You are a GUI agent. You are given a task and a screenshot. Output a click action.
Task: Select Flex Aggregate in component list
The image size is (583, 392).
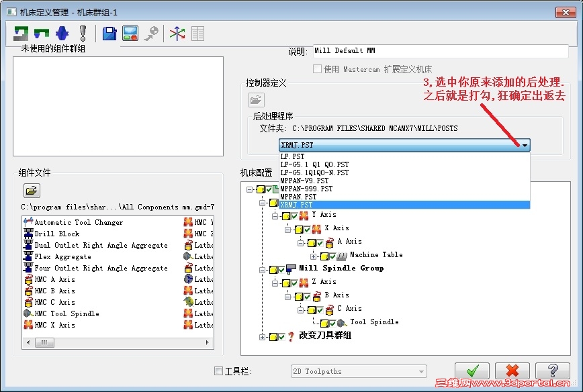point(63,256)
